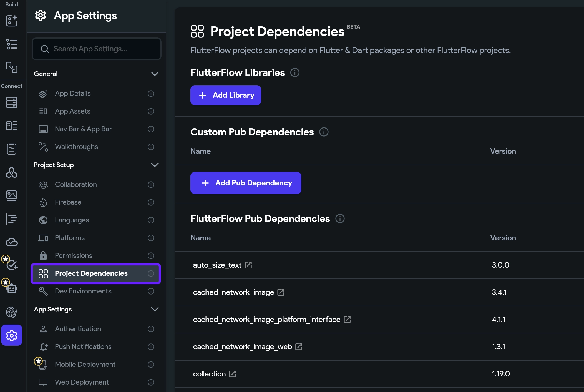Open the Permissions settings page
This screenshot has height=392, width=584.
click(x=74, y=256)
